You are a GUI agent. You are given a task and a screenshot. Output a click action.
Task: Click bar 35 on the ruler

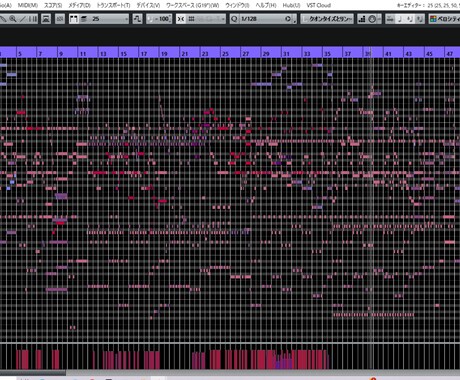pos(327,53)
